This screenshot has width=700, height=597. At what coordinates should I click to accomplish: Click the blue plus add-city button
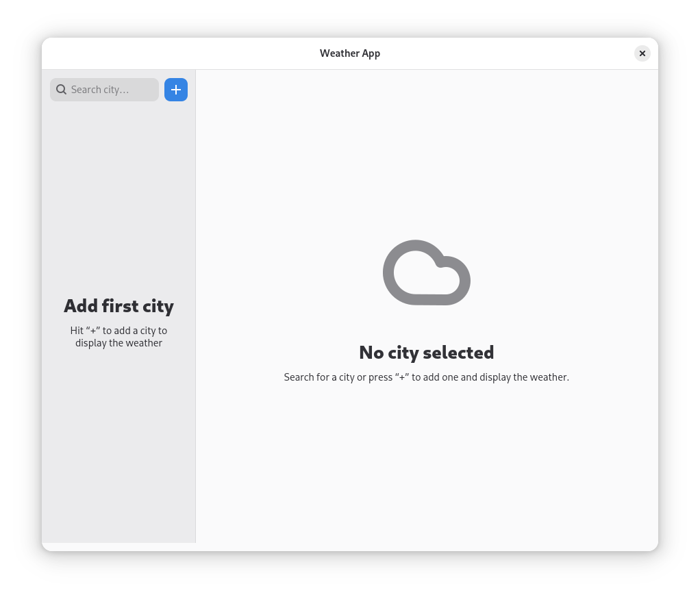(176, 90)
